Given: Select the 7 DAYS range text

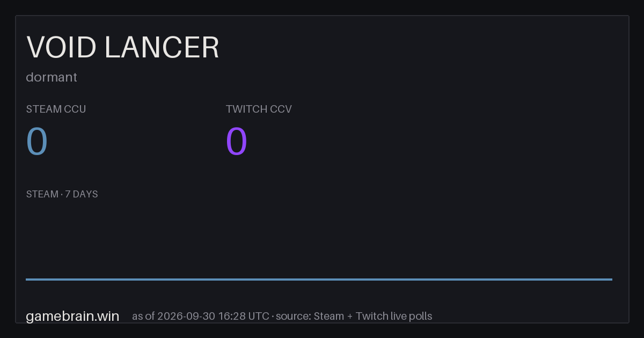Looking at the screenshot, I should (82, 194).
